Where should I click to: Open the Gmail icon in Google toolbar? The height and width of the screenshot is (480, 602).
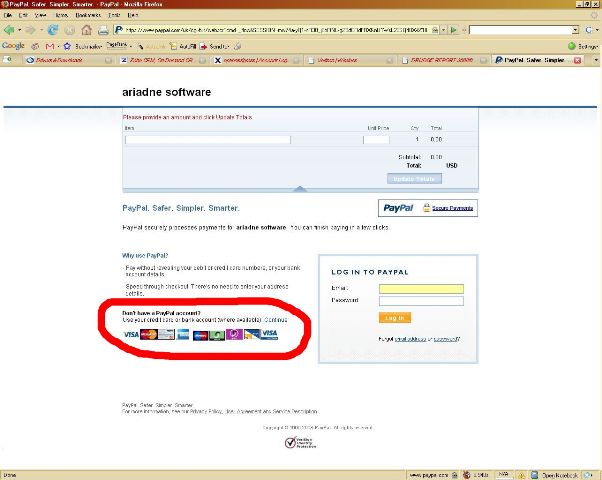[50, 46]
